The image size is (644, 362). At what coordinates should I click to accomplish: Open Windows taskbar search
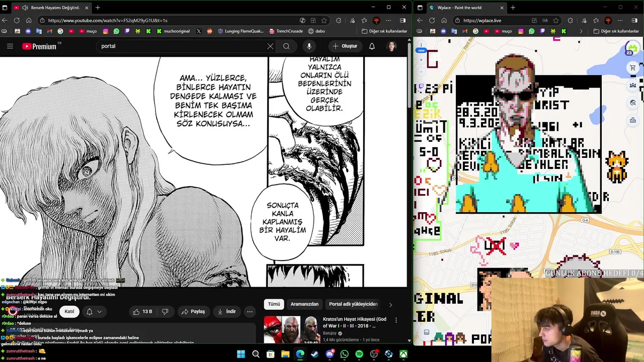point(256,354)
